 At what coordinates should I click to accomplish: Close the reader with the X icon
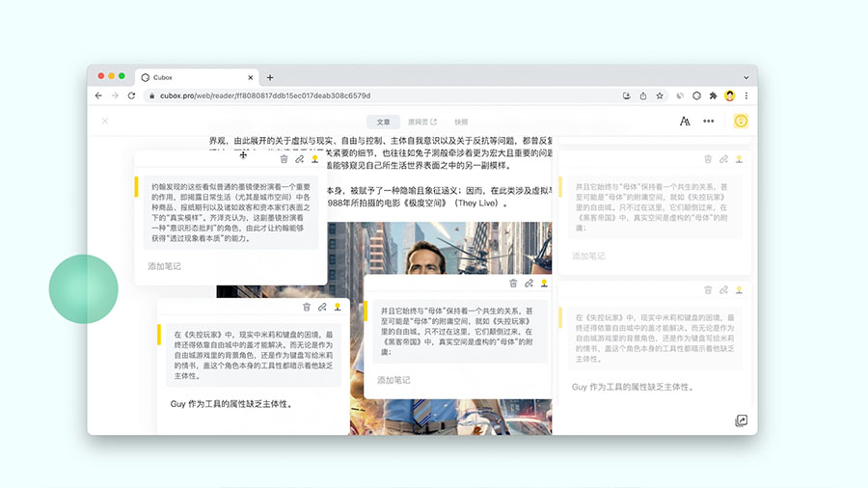tap(105, 122)
